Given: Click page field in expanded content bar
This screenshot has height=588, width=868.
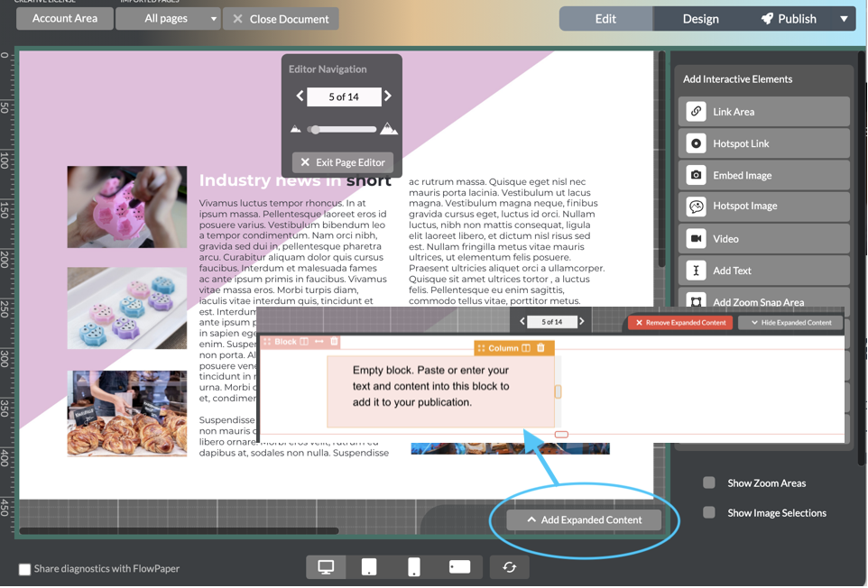Looking at the screenshot, I should point(552,321).
